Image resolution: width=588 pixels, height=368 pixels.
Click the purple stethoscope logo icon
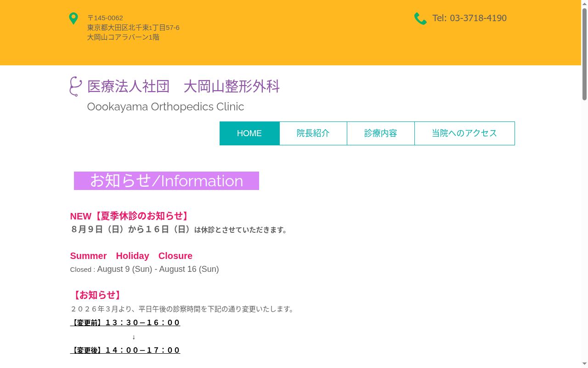pos(75,86)
